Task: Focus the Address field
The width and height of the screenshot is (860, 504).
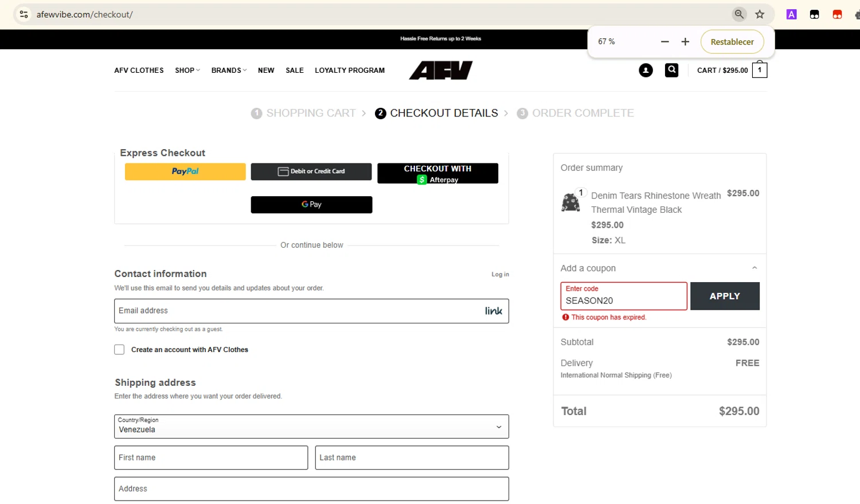Action: [x=311, y=489]
